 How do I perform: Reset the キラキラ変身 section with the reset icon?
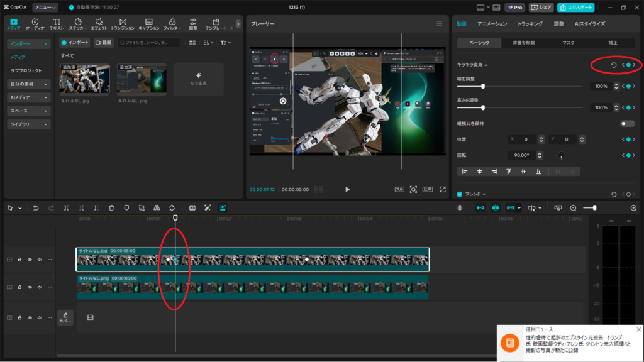(614, 65)
